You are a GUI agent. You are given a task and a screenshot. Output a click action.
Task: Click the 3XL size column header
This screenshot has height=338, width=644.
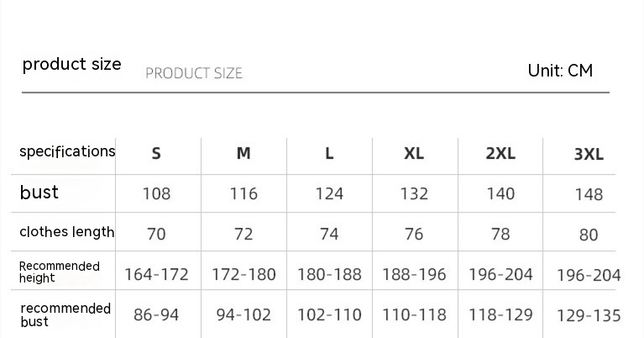click(x=589, y=155)
